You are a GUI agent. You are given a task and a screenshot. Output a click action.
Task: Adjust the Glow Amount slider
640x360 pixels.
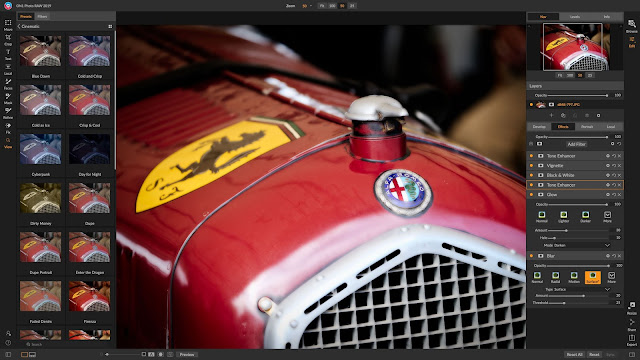[x=579, y=231]
